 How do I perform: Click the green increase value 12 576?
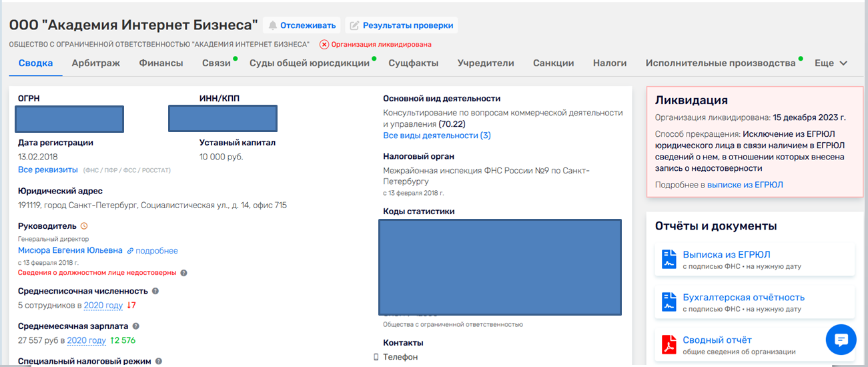click(x=123, y=340)
